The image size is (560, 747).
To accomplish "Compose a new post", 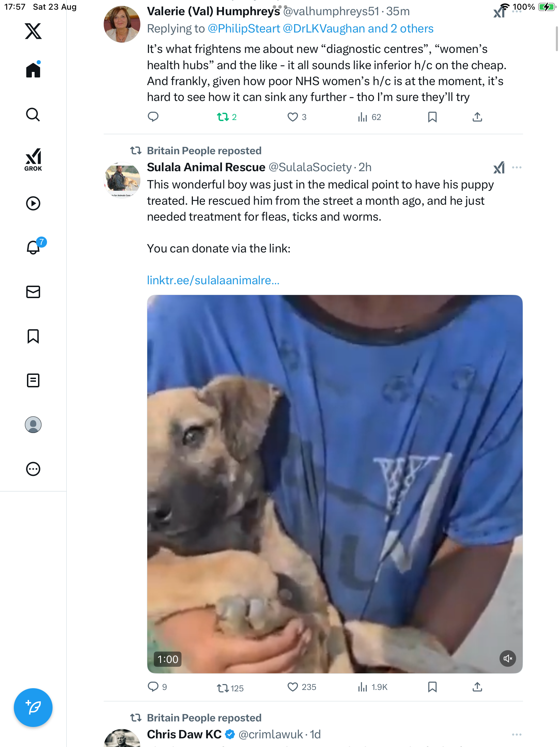I will click(33, 707).
